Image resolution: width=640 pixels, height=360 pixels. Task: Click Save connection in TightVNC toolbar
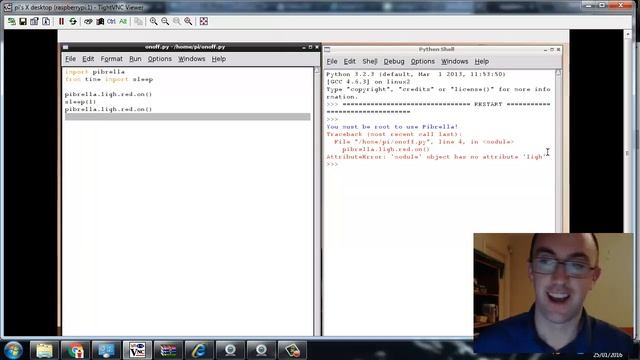[23, 21]
